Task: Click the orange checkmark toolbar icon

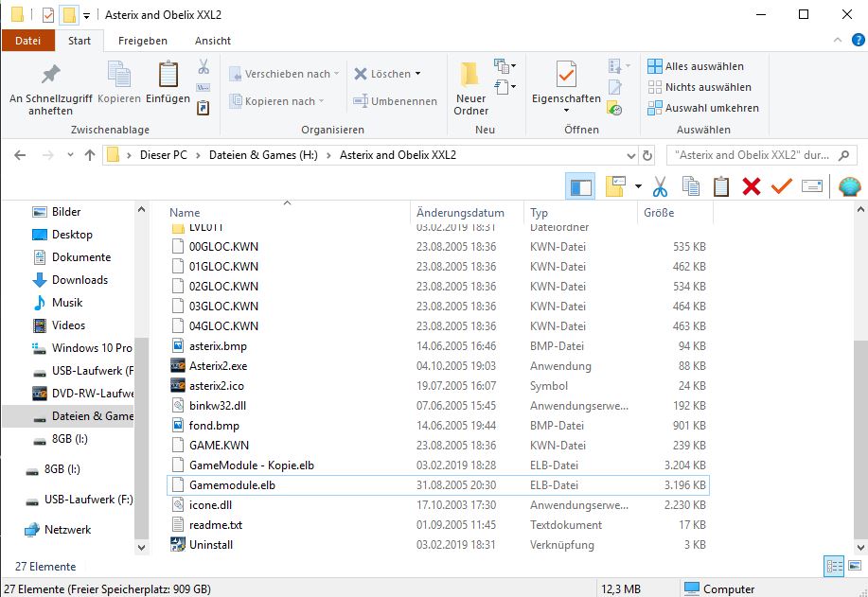Action: pyautogui.click(x=781, y=186)
